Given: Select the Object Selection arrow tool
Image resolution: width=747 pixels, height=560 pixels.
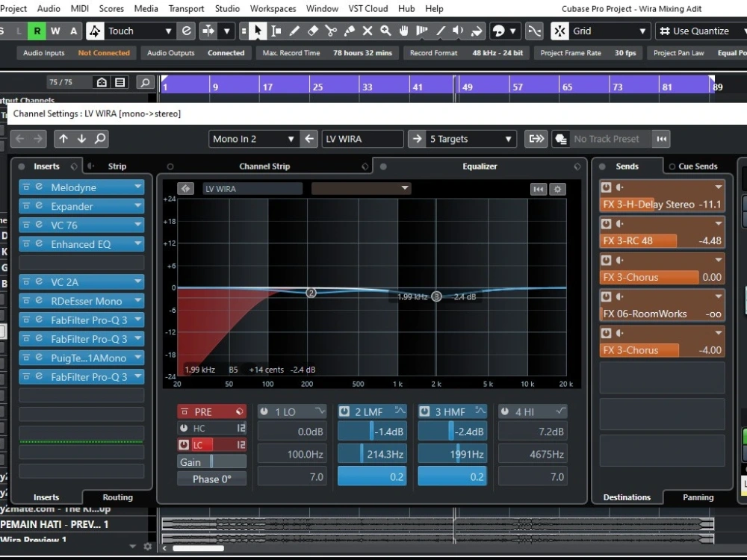Looking at the screenshot, I should click(258, 31).
